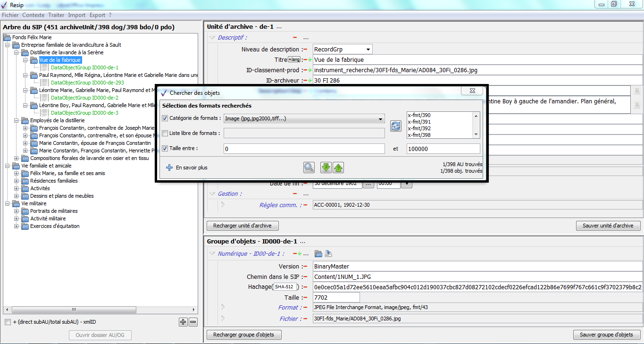This screenshot has height=344, width=644.
Task: Click the Sauver unité d'archive button
Action: [x=608, y=226]
